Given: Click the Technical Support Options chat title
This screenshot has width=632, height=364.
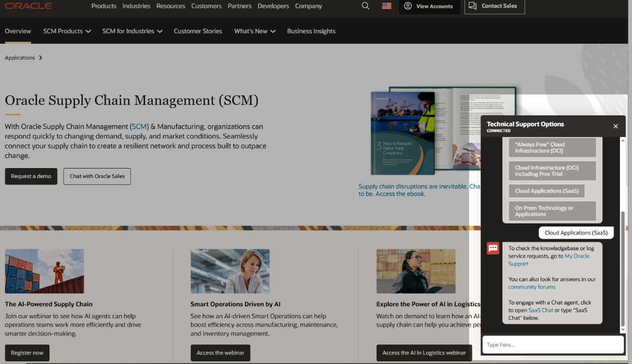Looking at the screenshot, I should coord(525,124).
